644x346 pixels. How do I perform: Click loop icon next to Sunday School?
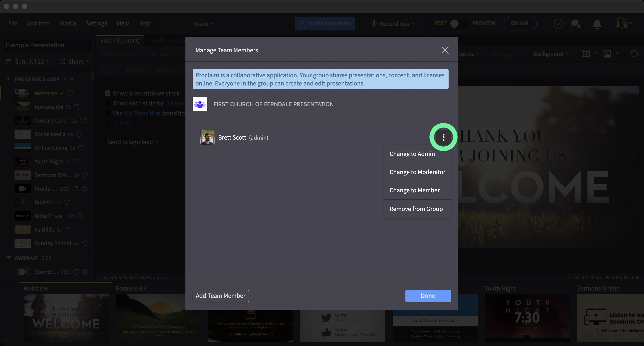[x=85, y=243]
